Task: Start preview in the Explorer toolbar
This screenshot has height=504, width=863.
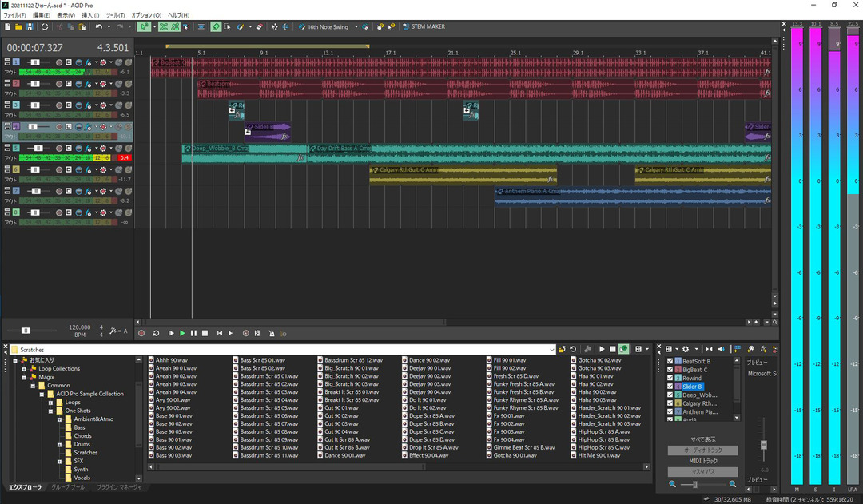Action: point(602,349)
